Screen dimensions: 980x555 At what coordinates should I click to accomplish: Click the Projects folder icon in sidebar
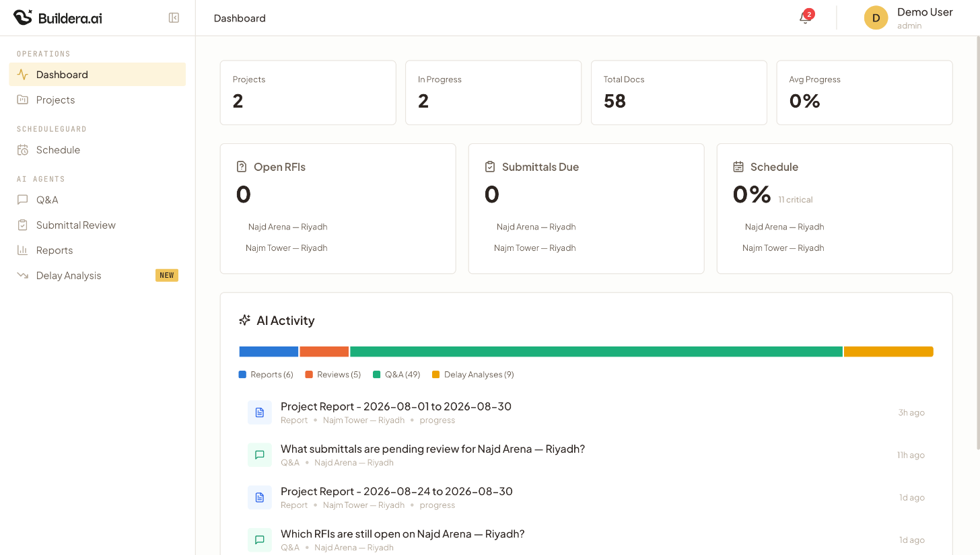tap(22, 100)
